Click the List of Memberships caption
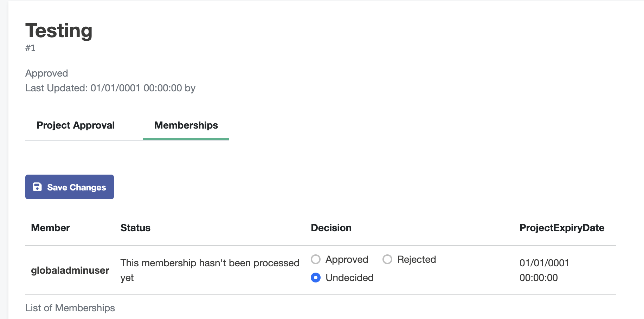The image size is (644, 319). [70, 308]
